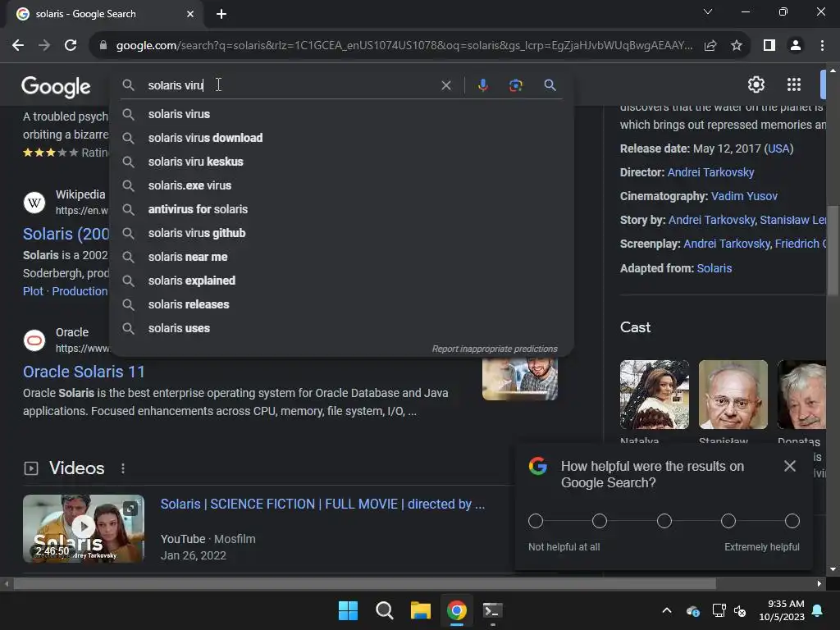
Task: Choose suggestion antivirus for solaris
Action: [341, 209]
